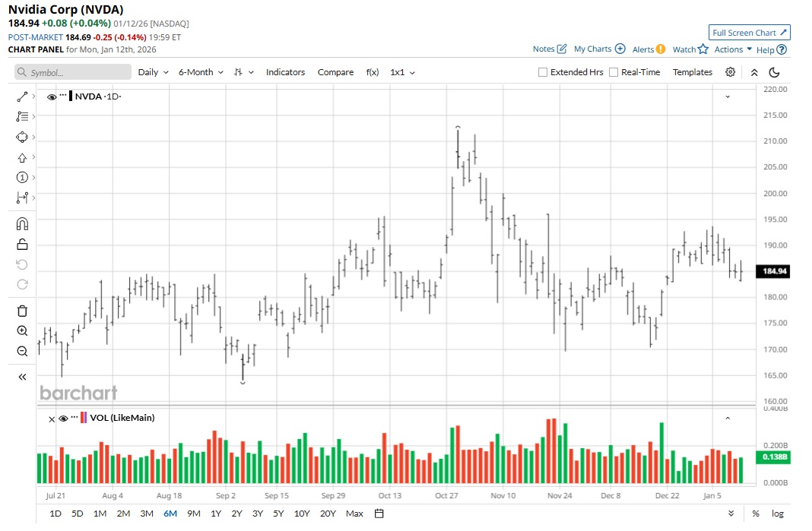Collapse the drawing tools sidebar
812x531 pixels.
click(x=22, y=377)
